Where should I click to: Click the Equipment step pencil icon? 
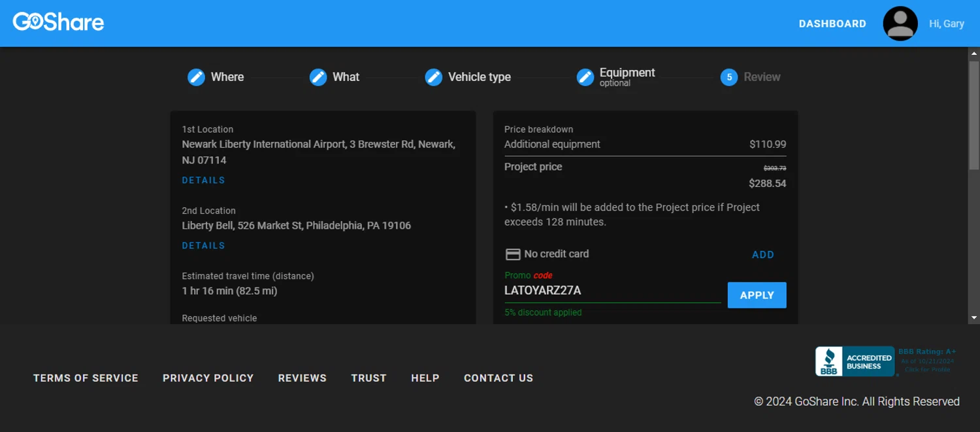tap(585, 77)
